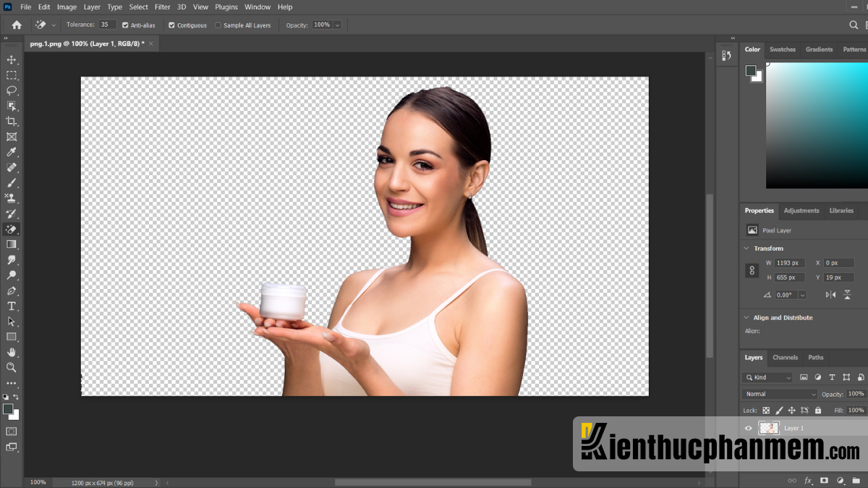Click the flip horizontal icon in Transform

pyautogui.click(x=830, y=295)
